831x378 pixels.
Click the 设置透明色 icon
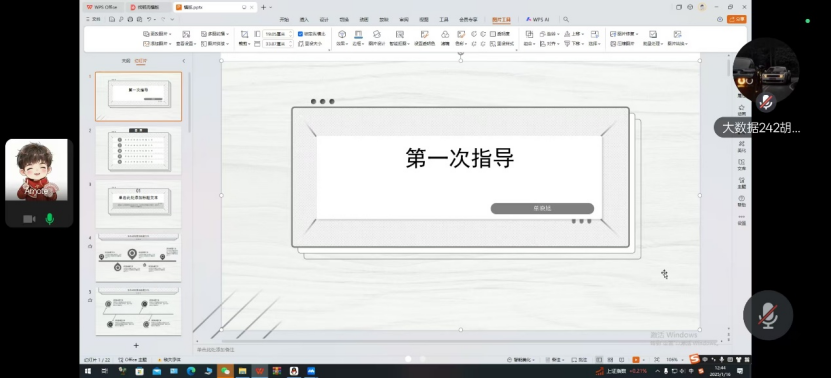pyautogui.click(x=425, y=34)
